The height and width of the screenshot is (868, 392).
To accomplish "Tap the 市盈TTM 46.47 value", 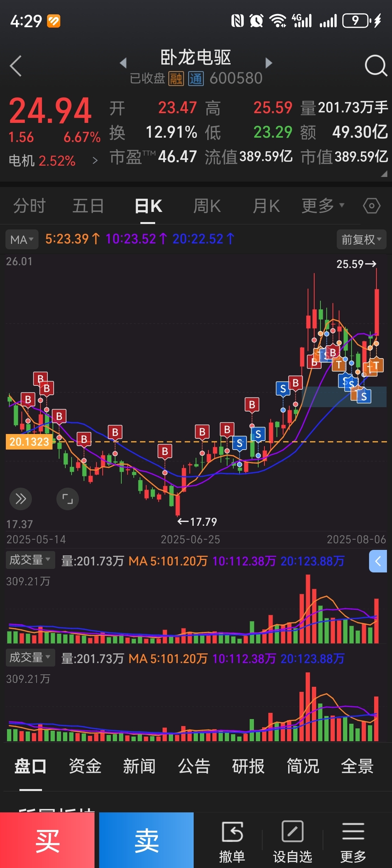I will click(x=177, y=157).
